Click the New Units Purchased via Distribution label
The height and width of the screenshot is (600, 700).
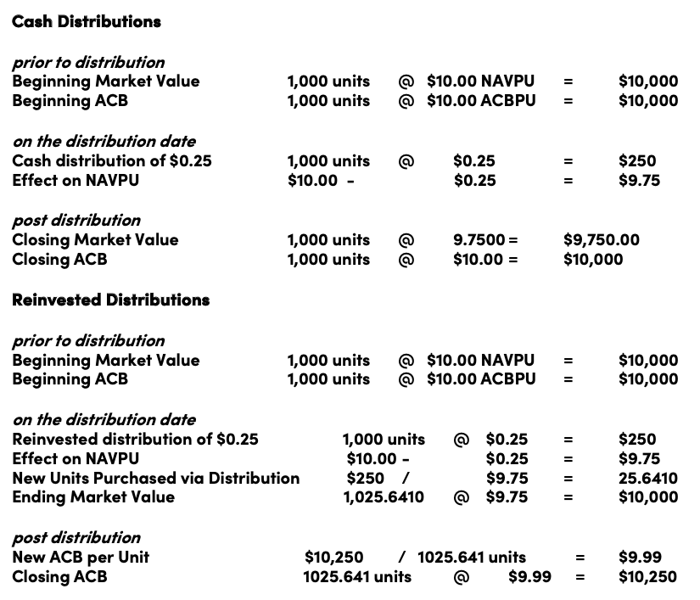coord(156,478)
